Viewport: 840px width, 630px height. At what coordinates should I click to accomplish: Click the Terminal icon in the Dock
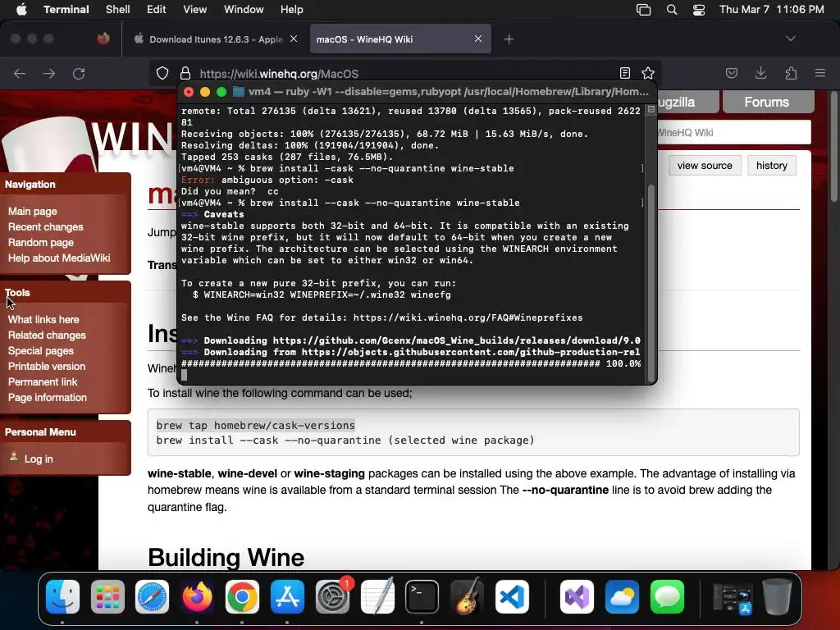(x=422, y=597)
